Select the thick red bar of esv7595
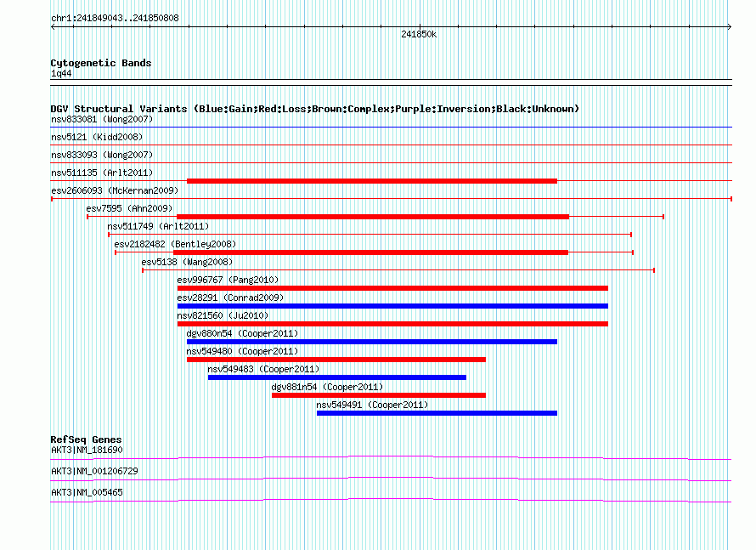Viewport: 756px width, 550px height. [x=373, y=217]
